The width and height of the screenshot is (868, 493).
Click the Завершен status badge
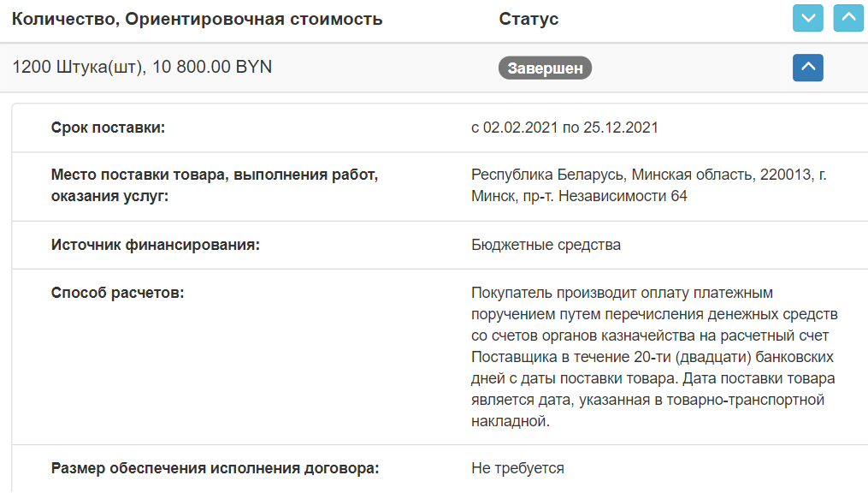545,68
